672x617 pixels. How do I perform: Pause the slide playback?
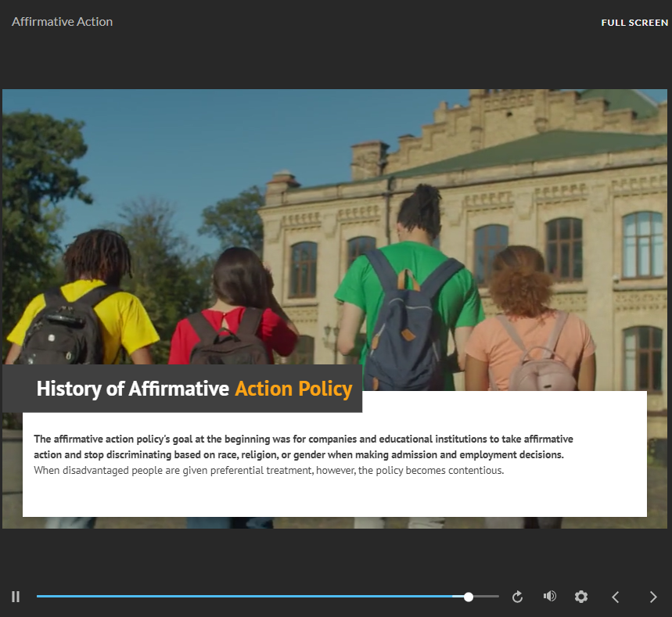point(16,597)
